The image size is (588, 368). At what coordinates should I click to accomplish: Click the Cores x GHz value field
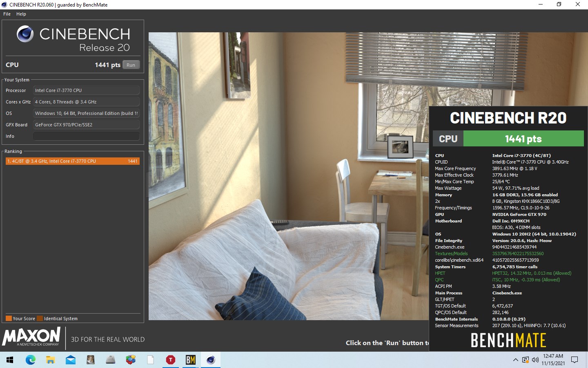pos(86,102)
